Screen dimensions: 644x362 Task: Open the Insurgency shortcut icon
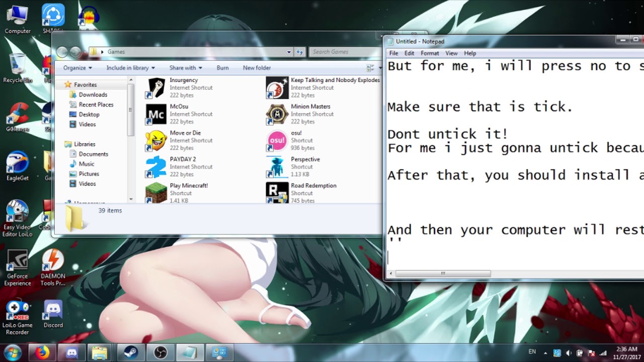(156, 88)
